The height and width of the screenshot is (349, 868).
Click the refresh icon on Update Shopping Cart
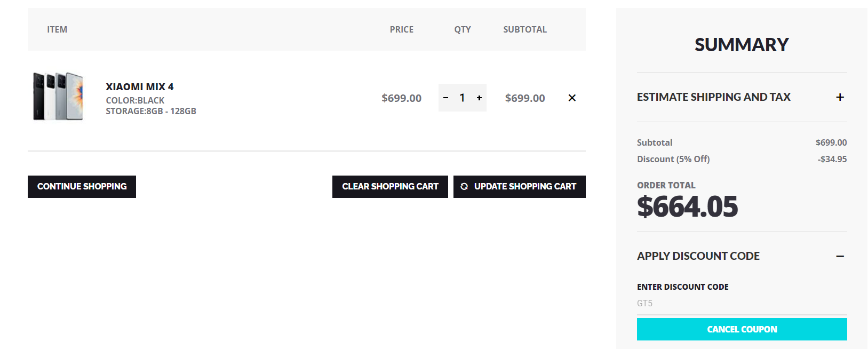pos(464,187)
